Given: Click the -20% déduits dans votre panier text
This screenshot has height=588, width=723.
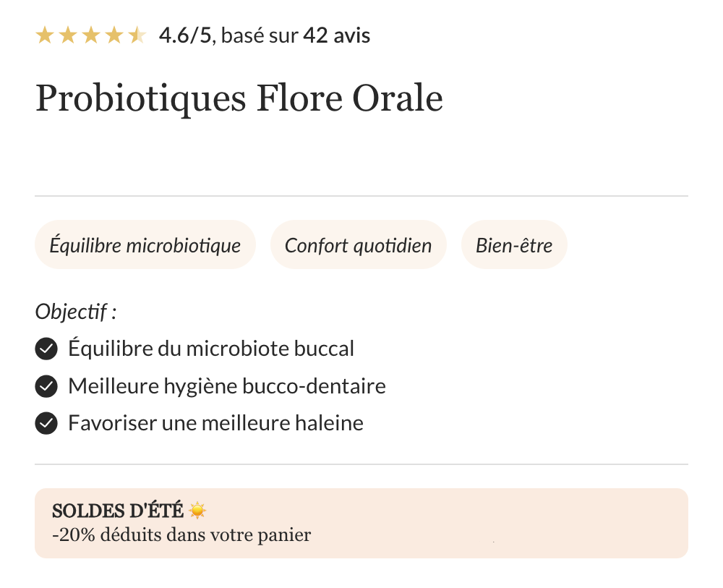Looking at the screenshot, I should pyautogui.click(x=181, y=536).
